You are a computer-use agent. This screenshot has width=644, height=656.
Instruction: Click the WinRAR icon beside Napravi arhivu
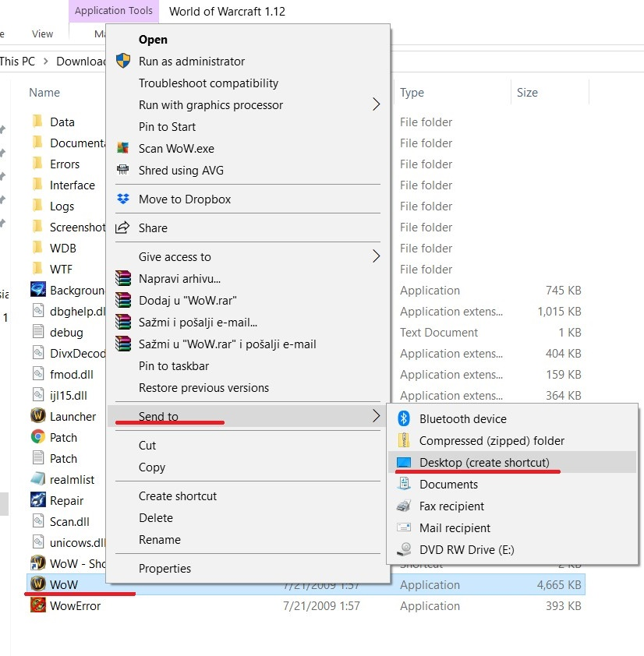pos(122,278)
